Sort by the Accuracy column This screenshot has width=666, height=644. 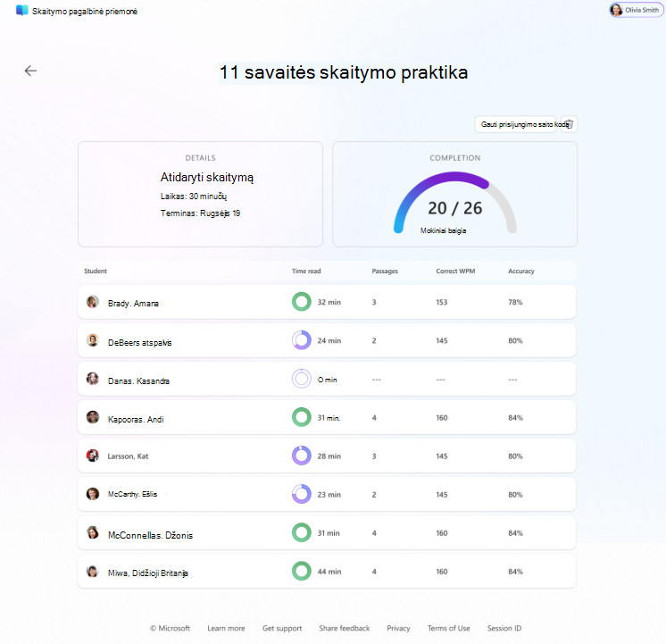click(x=521, y=271)
